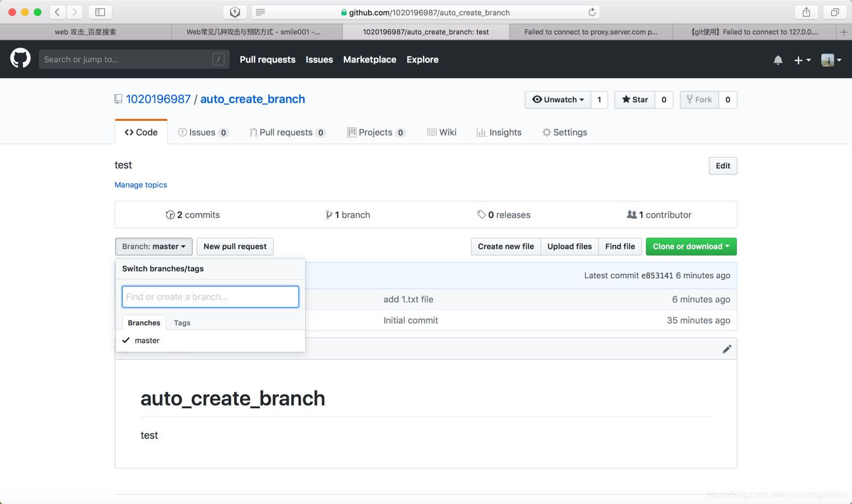Open the plus create-new menu
The image size is (852, 504).
802,60
